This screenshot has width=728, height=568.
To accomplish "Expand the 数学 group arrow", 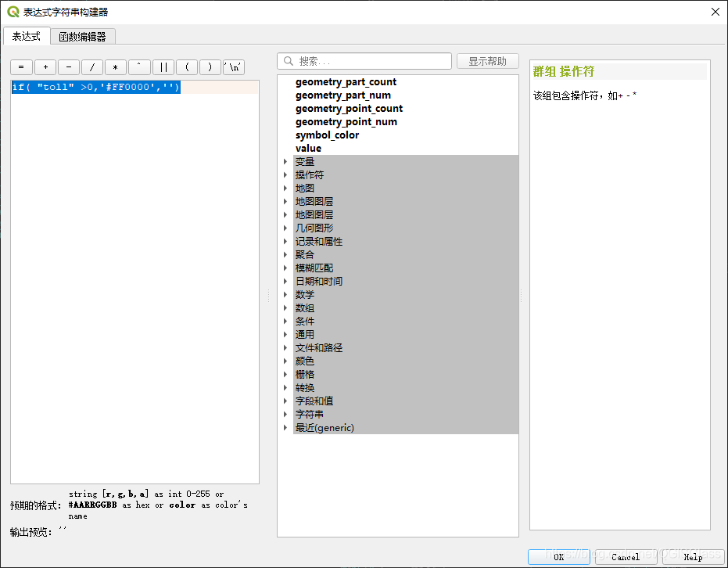I will [285, 294].
